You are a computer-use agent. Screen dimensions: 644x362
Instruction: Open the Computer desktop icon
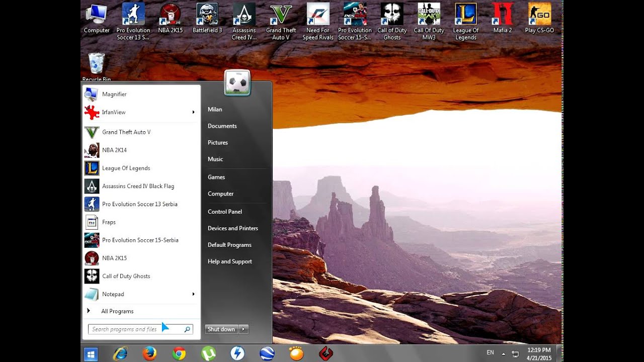tap(97, 18)
